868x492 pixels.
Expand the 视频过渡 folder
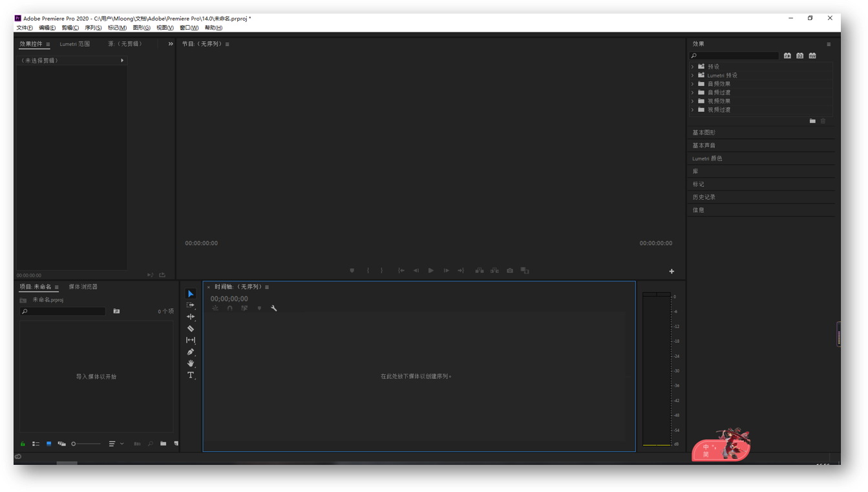tap(693, 110)
